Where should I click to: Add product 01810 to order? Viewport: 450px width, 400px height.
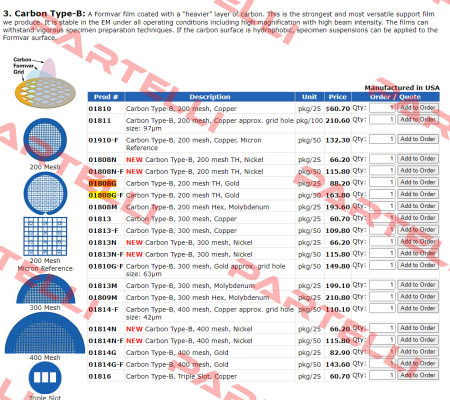pos(418,108)
